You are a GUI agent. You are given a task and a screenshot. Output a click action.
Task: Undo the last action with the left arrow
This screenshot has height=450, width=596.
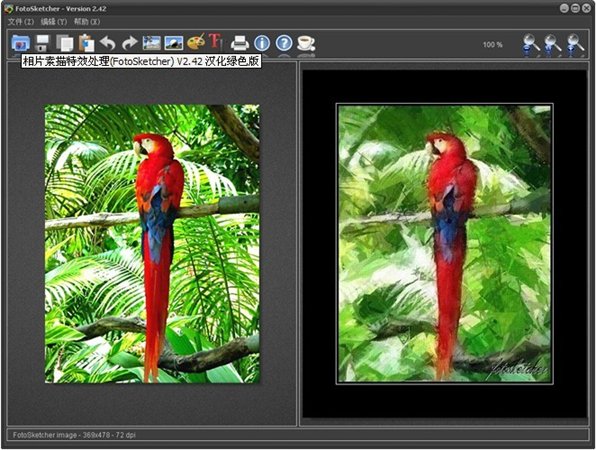(108, 43)
